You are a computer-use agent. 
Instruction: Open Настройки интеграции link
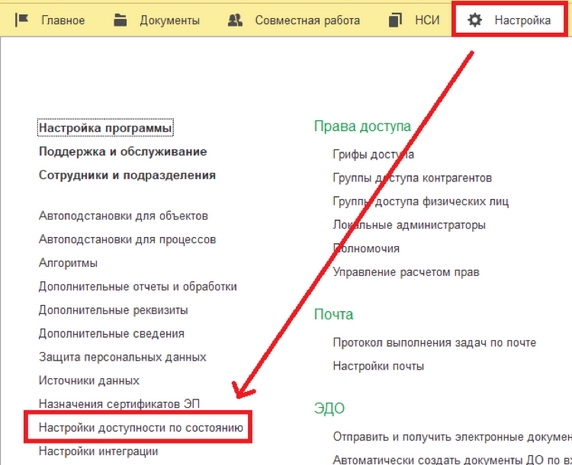(x=98, y=452)
